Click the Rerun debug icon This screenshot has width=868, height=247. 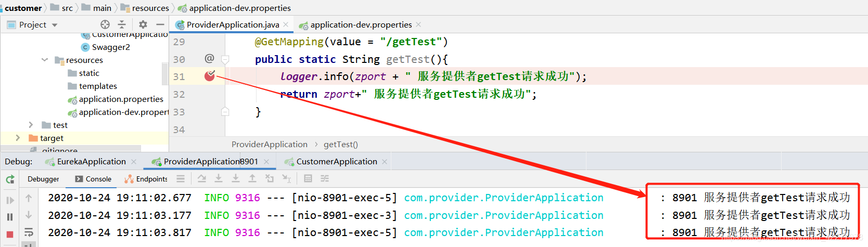[x=10, y=179]
